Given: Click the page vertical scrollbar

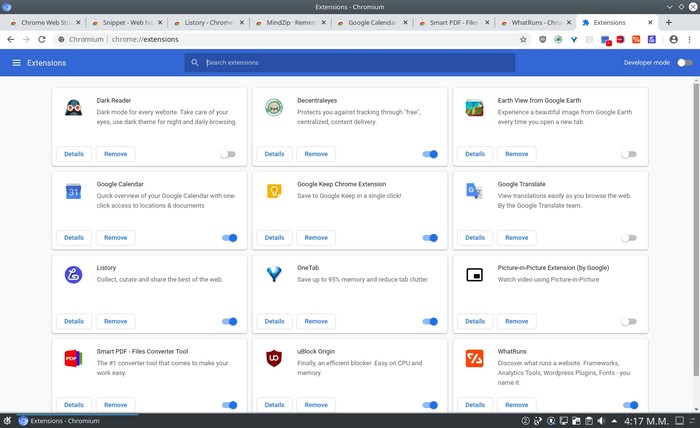Looking at the screenshot, I should pos(696,230).
